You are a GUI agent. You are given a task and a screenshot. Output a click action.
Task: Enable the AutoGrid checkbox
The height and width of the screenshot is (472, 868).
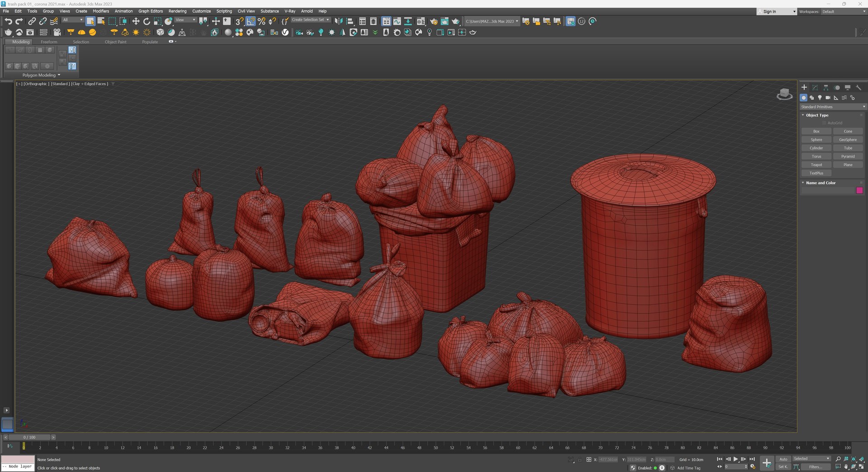click(824, 123)
